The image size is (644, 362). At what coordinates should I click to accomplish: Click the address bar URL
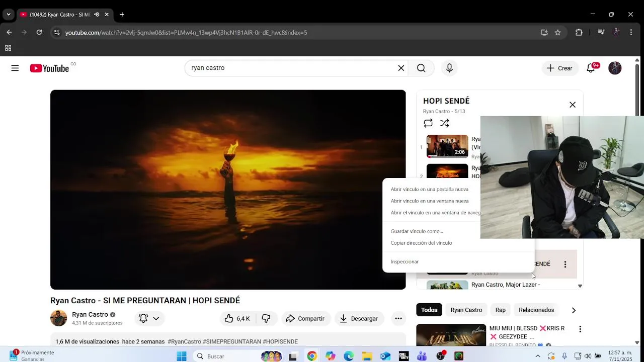coord(186,33)
